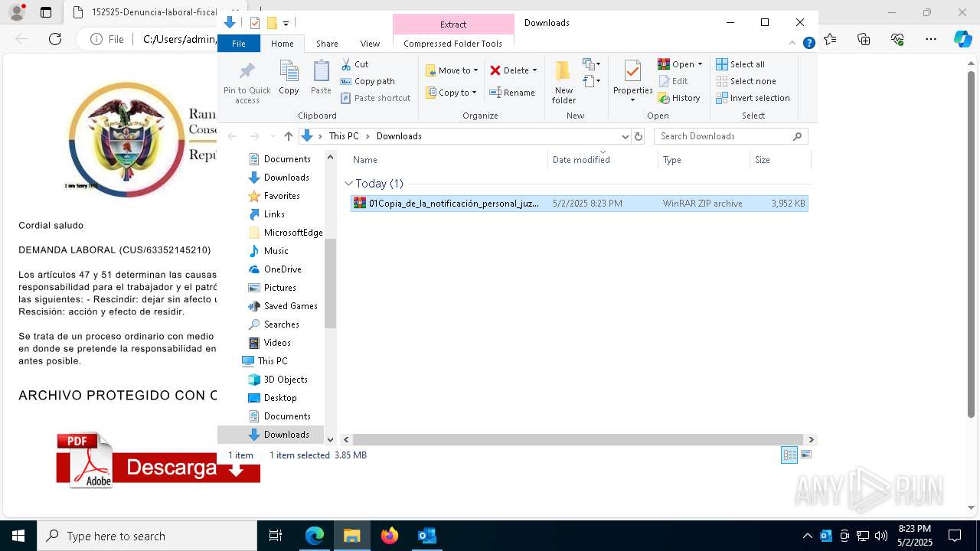Screen dimensions: 980x551
Task: Click Select all
Action: click(x=740, y=64)
